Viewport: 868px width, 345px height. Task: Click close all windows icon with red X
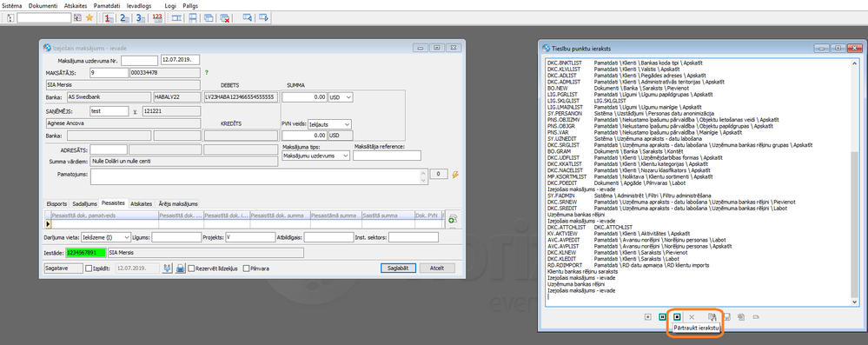click(x=225, y=17)
